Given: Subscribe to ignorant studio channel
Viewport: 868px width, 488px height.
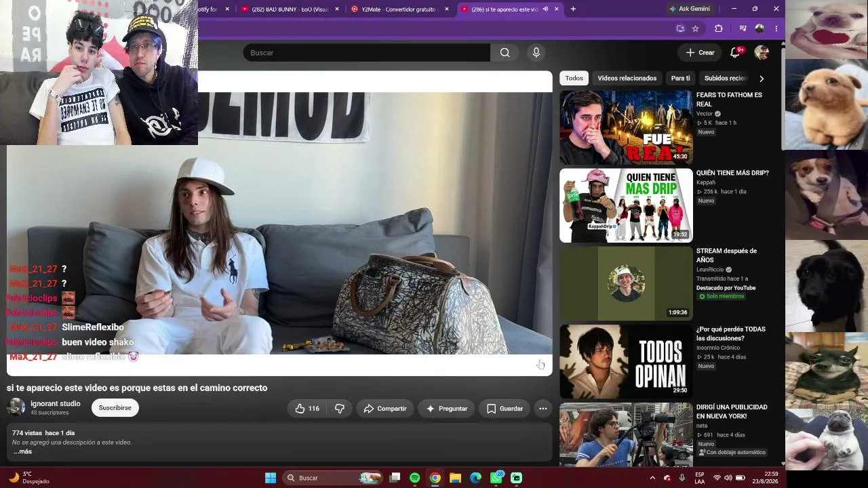Looking at the screenshot, I should pos(115,408).
